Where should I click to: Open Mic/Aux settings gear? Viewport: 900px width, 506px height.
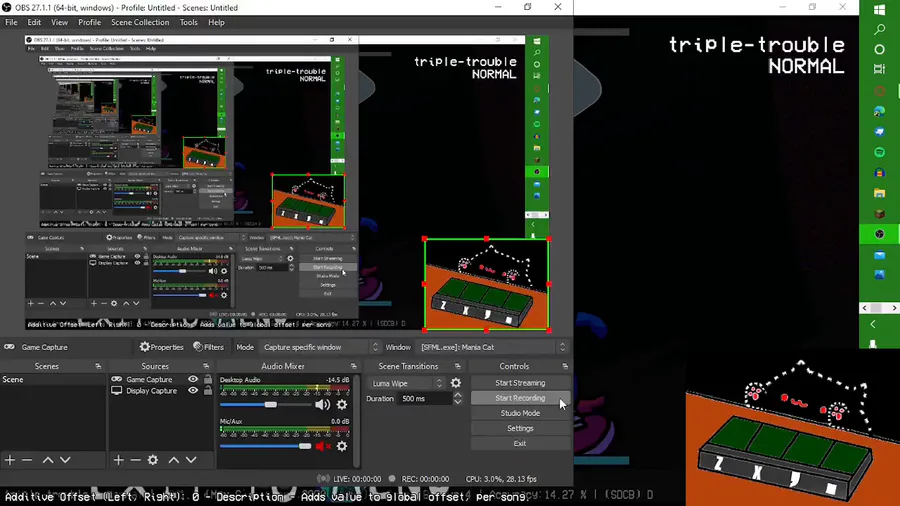[342, 446]
